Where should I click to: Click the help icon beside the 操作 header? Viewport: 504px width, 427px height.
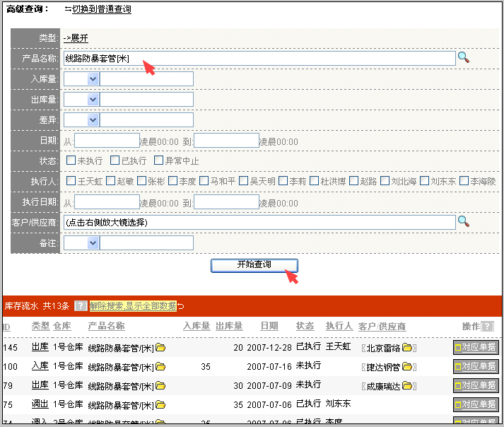(488, 327)
